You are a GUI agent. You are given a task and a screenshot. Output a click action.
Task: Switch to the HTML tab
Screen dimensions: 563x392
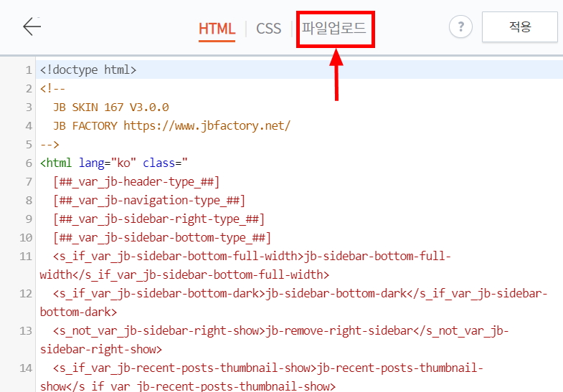pyautogui.click(x=217, y=29)
